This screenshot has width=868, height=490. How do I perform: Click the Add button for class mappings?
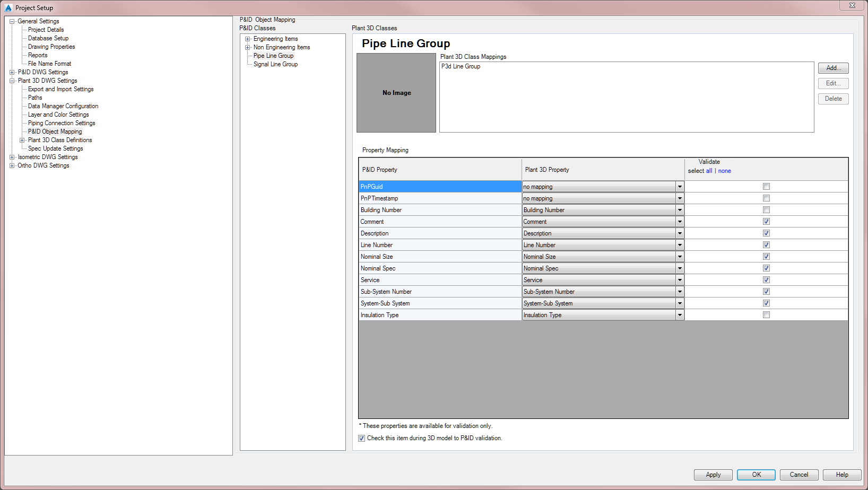(833, 68)
